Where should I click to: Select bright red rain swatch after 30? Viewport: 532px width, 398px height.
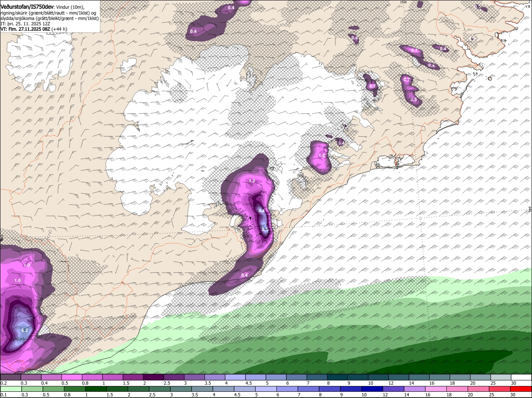(x=522, y=389)
